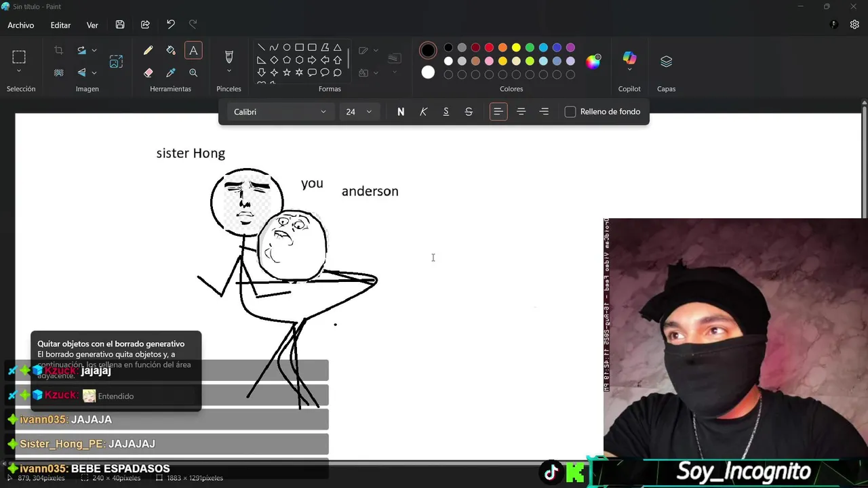Toggle italic (K) text formatting

tap(423, 112)
